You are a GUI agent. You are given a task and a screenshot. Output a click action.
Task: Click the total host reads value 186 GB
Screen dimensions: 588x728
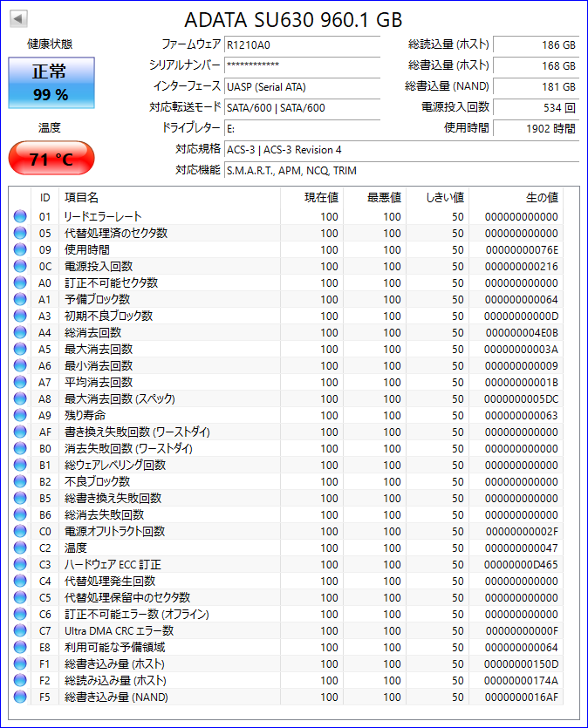pyautogui.click(x=536, y=45)
